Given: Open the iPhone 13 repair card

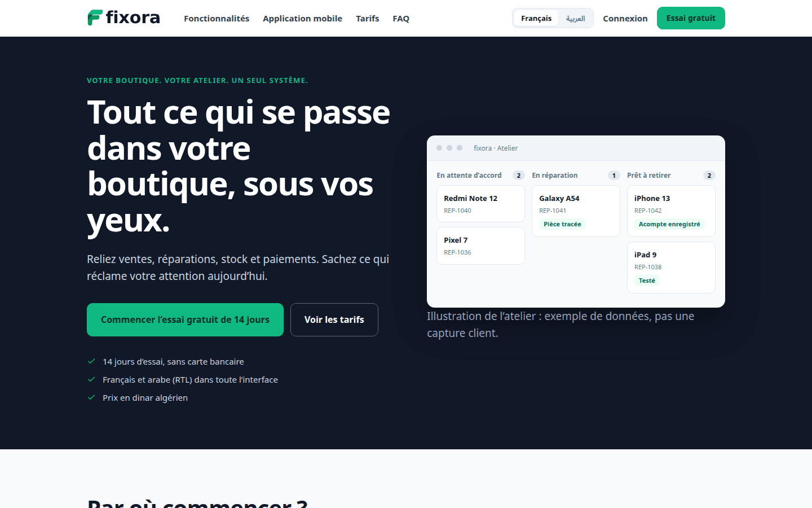Looking at the screenshot, I should pos(671,211).
